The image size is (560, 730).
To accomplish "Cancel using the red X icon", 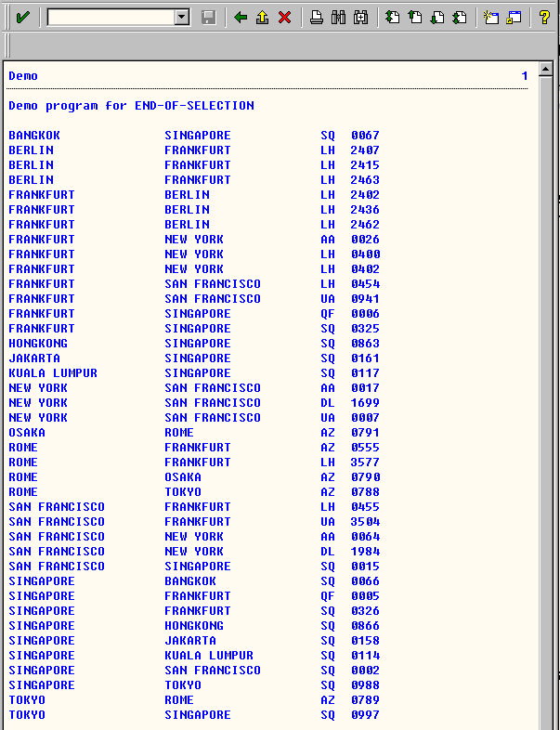I will click(x=285, y=17).
